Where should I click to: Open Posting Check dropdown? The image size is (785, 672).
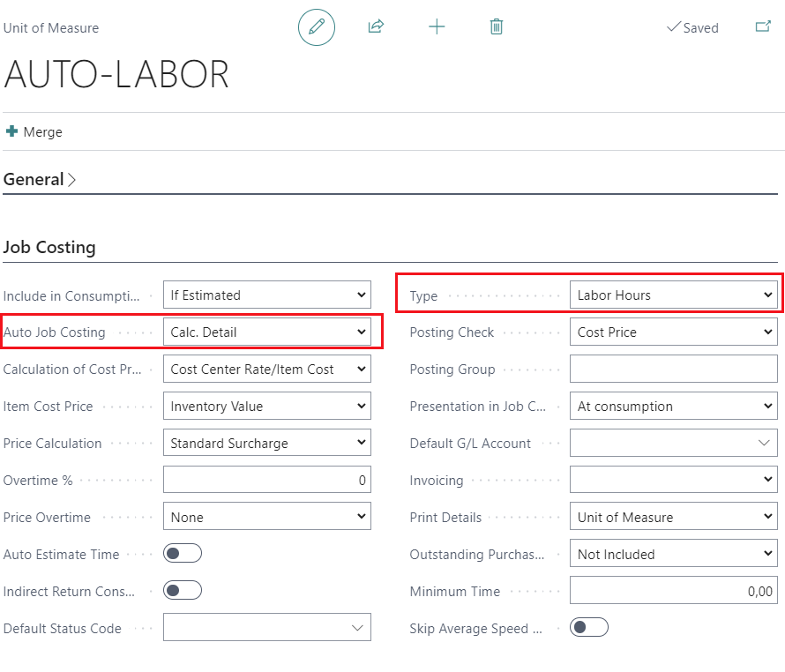click(x=673, y=332)
